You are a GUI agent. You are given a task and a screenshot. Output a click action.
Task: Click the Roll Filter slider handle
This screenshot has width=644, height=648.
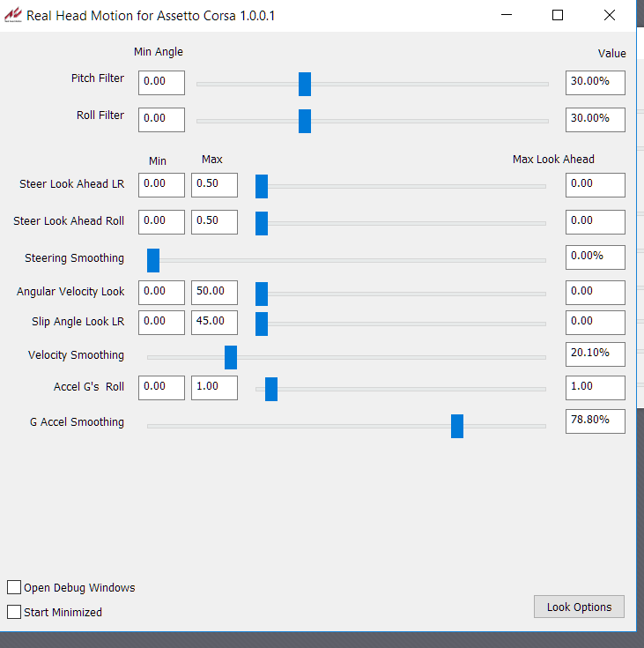[305, 121]
